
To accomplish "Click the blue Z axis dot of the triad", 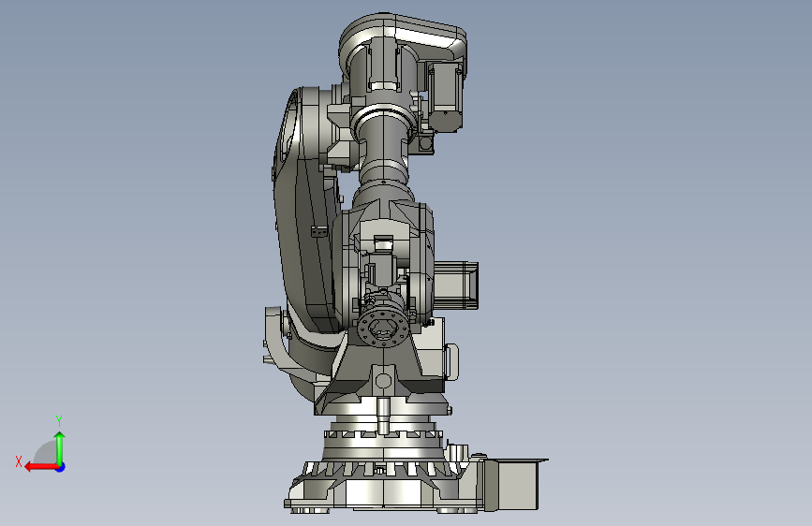I will [x=61, y=467].
